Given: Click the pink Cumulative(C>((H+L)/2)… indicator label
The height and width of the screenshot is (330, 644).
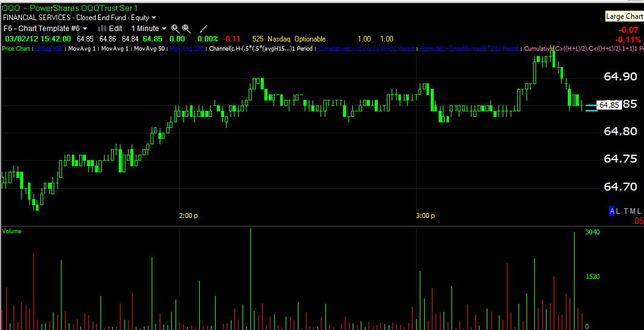Looking at the screenshot, I should [x=583, y=49].
